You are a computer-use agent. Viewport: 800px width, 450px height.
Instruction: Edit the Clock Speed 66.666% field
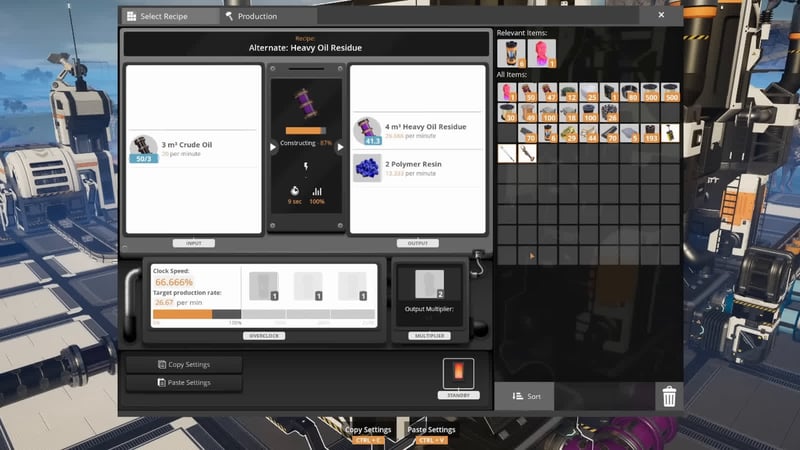[x=174, y=282]
